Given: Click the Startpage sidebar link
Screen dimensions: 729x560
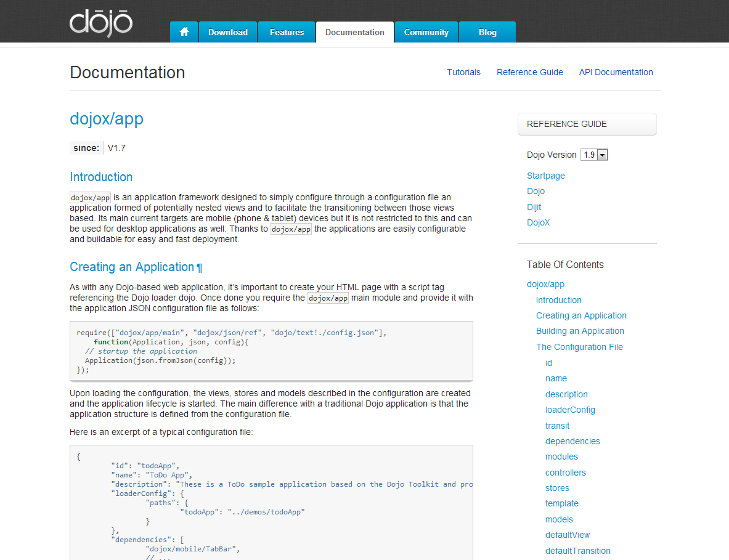Looking at the screenshot, I should (x=546, y=176).
